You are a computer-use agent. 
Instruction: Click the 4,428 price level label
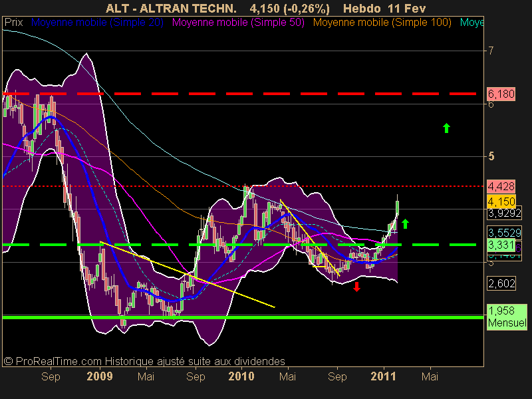(501, 186)
